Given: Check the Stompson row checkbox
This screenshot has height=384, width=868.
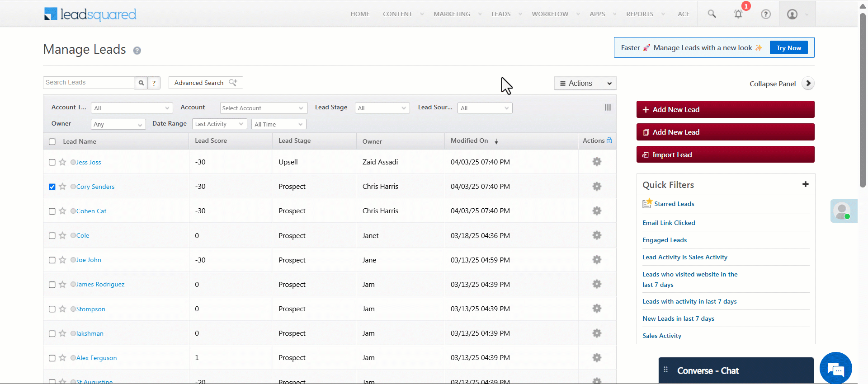Looking at the screenshot, I should click(x=52, y=309).
